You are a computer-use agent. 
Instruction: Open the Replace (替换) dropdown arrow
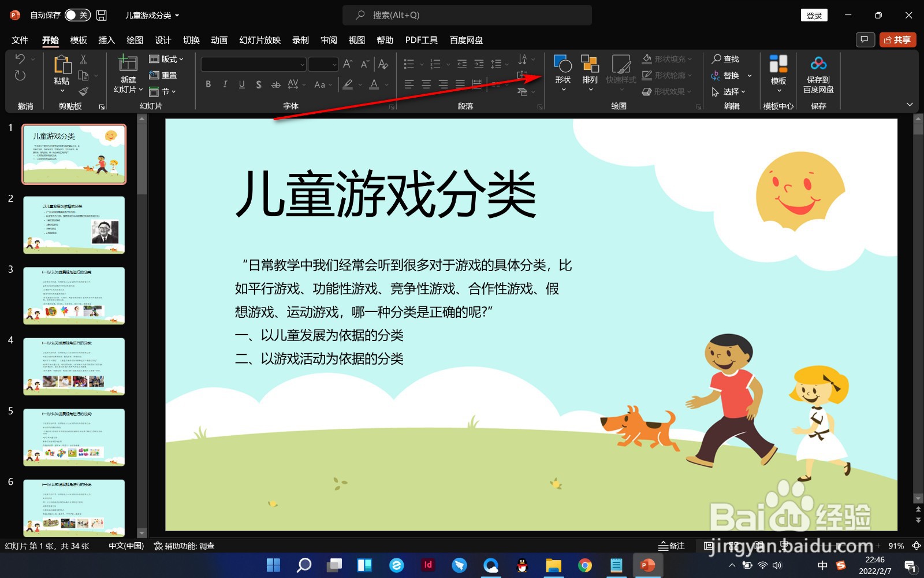[x=750, y=75]
